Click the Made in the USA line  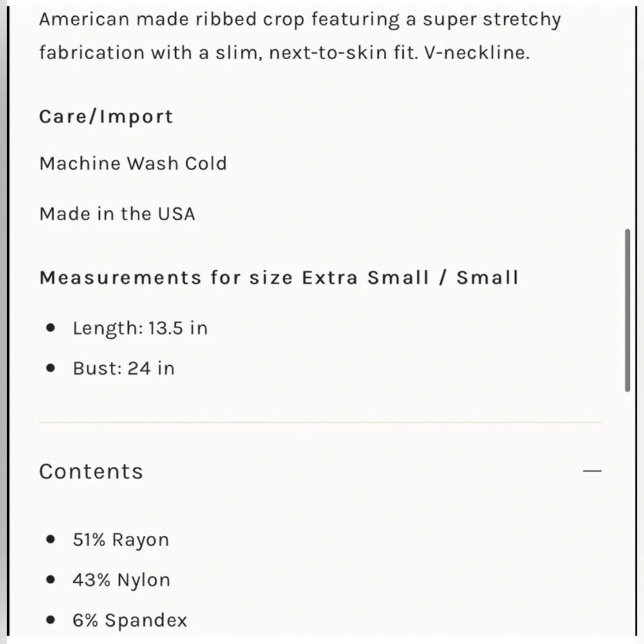(x=117, y=214)
